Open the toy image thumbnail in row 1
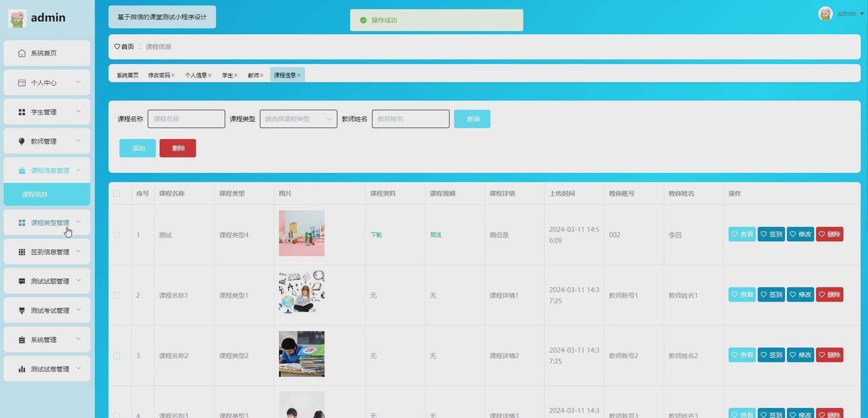Image resolution: width=868 pixels, height=418 pixels. [x=302, y=233]
